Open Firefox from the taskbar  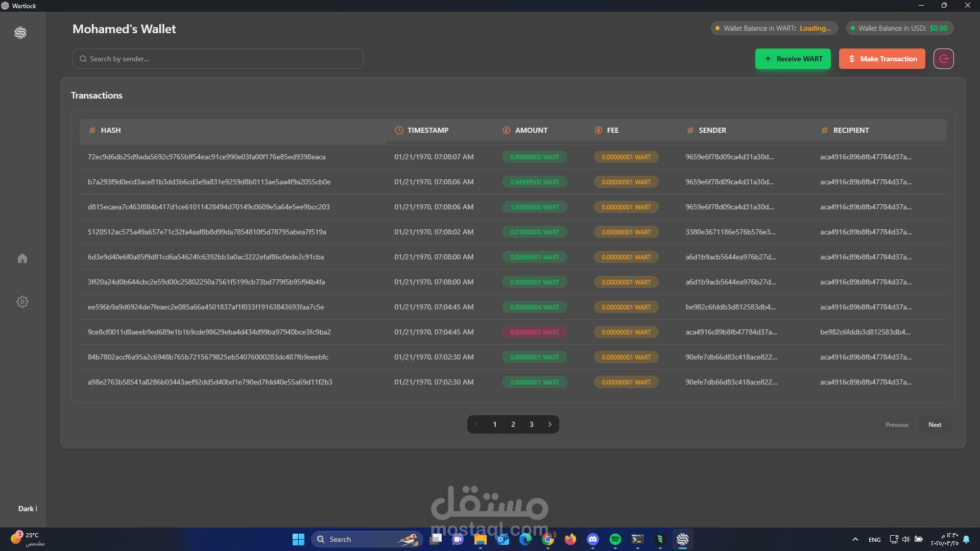coord(570,539)
